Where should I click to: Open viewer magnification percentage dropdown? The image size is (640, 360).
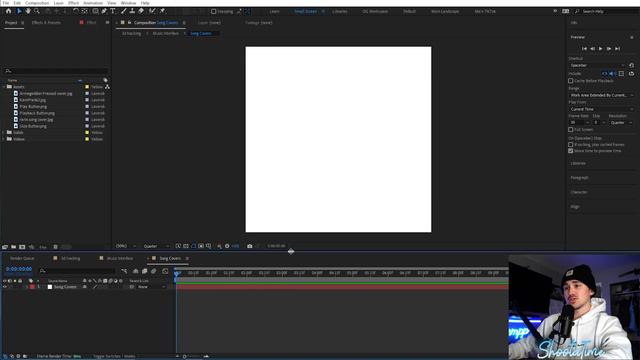pos(126,246)
